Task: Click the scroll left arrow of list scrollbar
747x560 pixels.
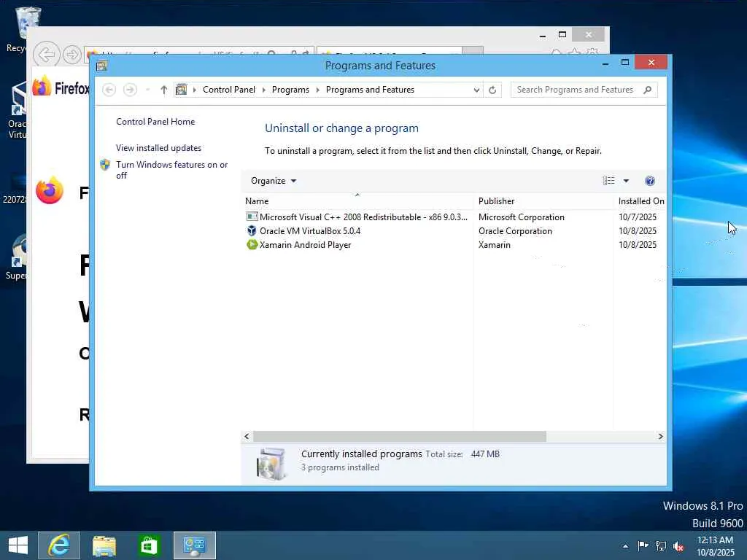Action: tap(247, 436)
